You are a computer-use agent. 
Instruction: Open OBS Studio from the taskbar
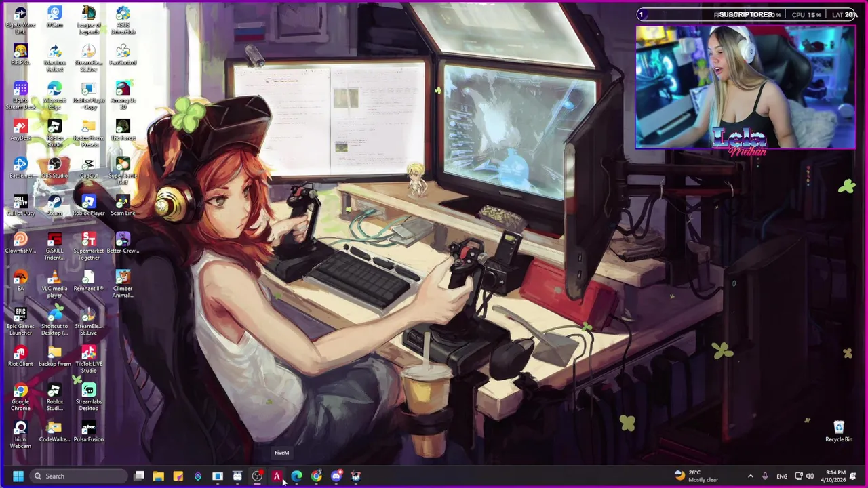click(257, 476)
